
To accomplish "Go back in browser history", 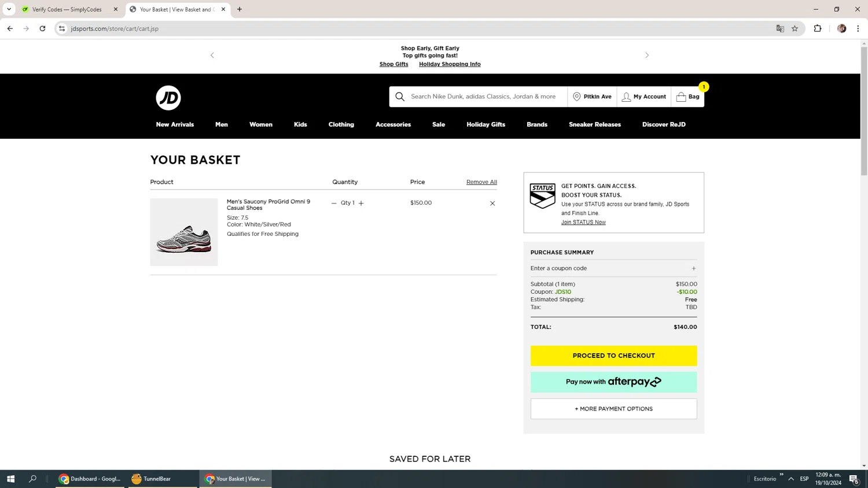I will coord(10,28).
